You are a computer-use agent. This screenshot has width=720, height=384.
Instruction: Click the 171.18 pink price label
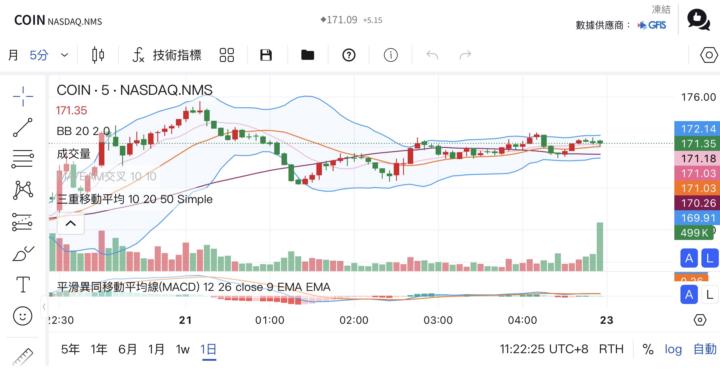[x=697, y=158]
